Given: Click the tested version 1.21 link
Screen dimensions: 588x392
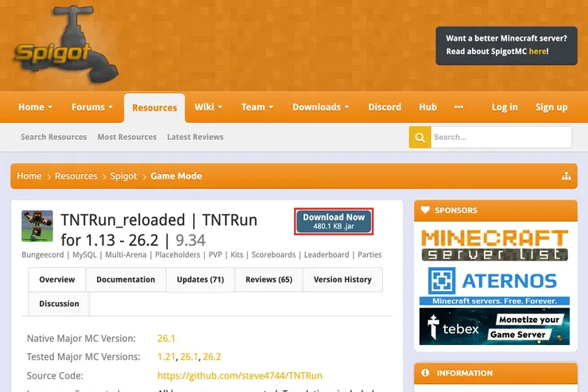Looking at the screenshot, I should point(166,357).
